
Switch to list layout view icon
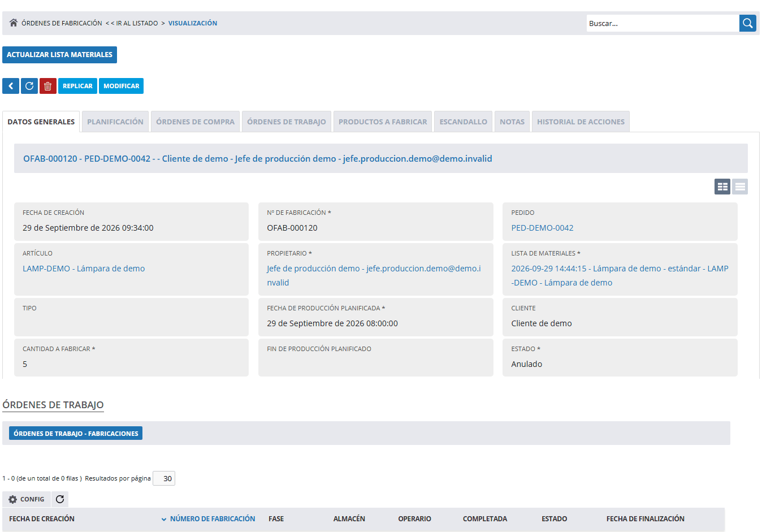[740, 187]
